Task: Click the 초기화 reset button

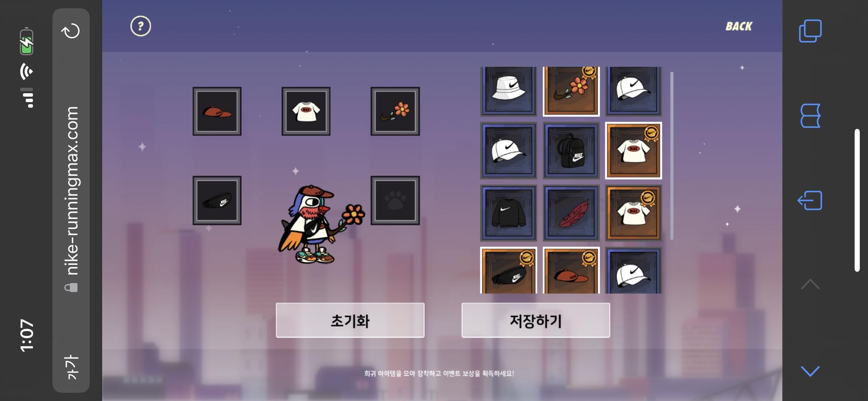Action: click(350, 320)
